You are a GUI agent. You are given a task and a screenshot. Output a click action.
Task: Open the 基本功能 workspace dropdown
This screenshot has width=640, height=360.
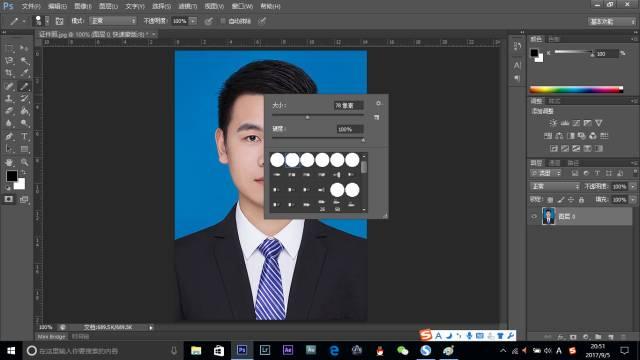click(x=611, y=21)
